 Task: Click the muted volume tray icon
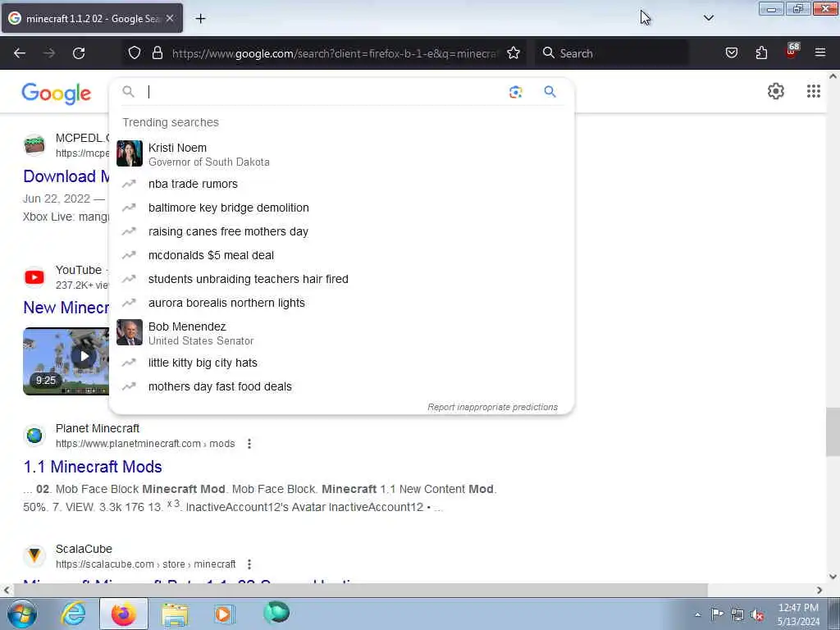[757, 615]
